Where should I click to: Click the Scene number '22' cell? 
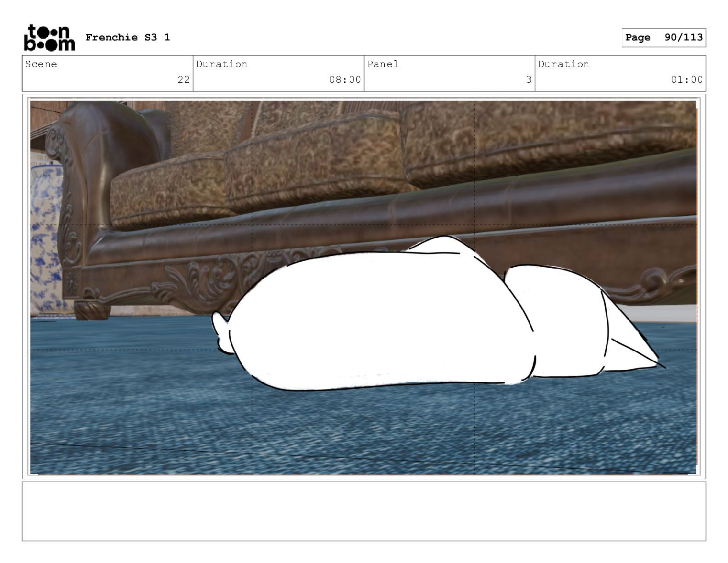(x=108, y=74)
